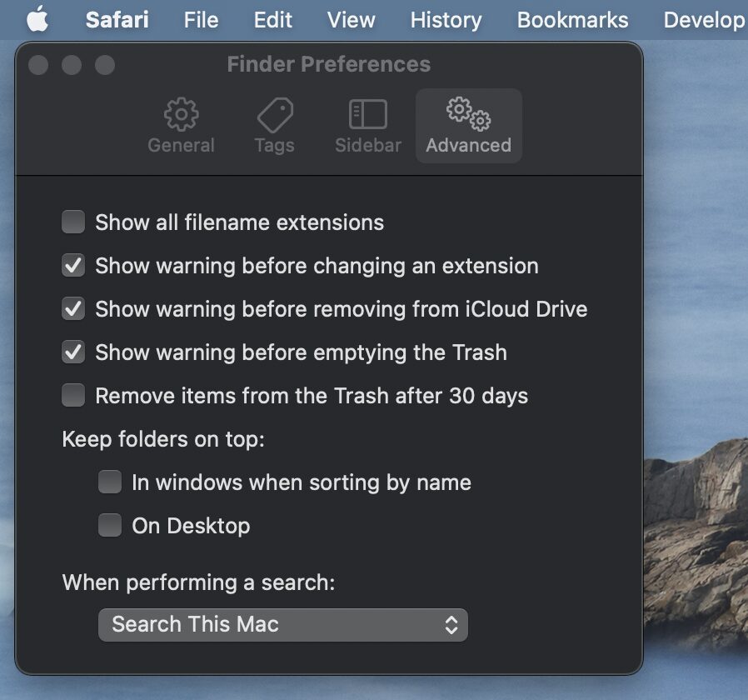Open the Apple logo menu
This screenshot has width=748, height=700.
point(37,20)
